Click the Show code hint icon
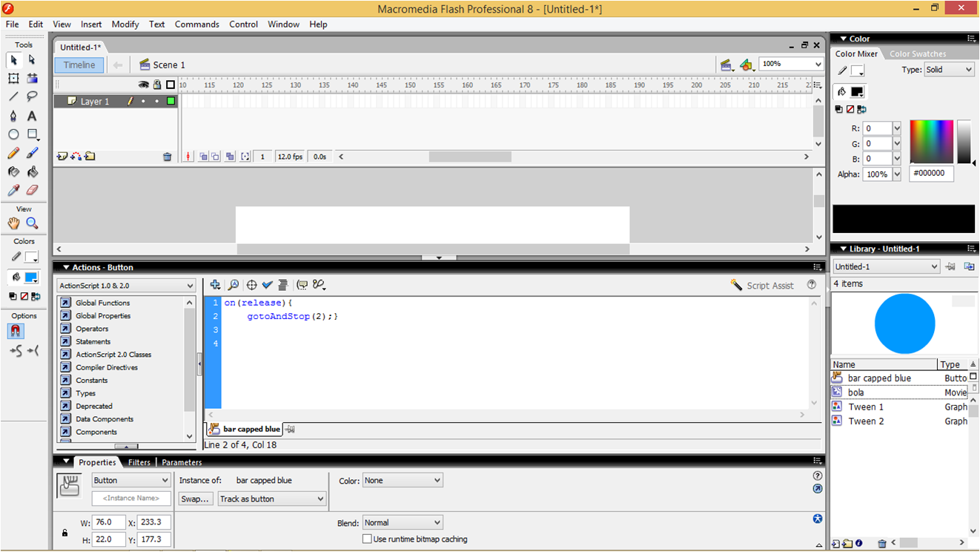Image resolution: width=980 pixels, height=552 pixels. [x=302, y=285]
